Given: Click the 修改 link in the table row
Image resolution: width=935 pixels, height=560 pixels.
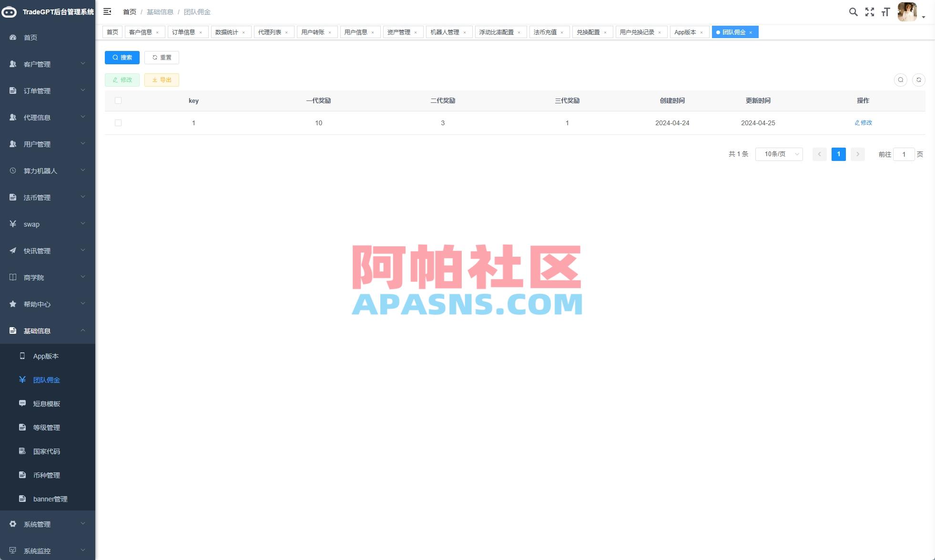Looking at the screenshot, I should (x=863, y=122).
